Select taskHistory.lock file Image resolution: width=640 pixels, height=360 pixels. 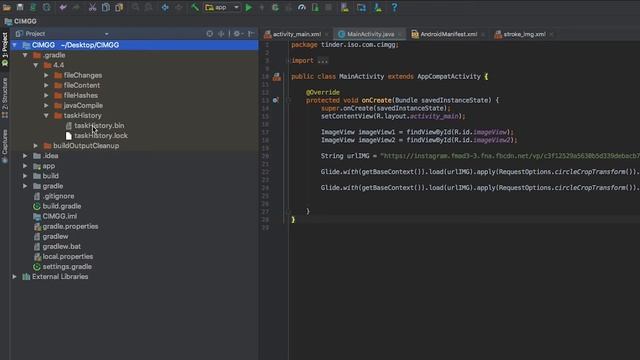point(101,136)
